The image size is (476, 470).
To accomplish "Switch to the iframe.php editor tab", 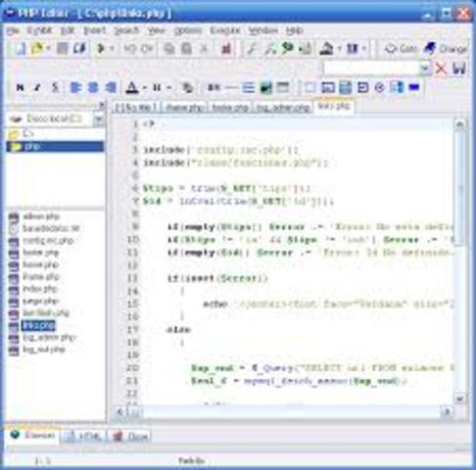I will click(x=185, y=107).
